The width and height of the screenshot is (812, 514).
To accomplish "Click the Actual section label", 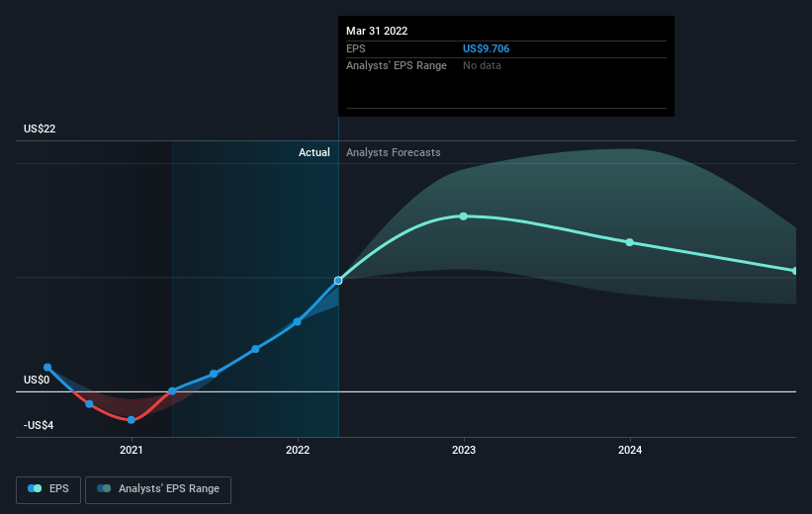I will [314, 152].
